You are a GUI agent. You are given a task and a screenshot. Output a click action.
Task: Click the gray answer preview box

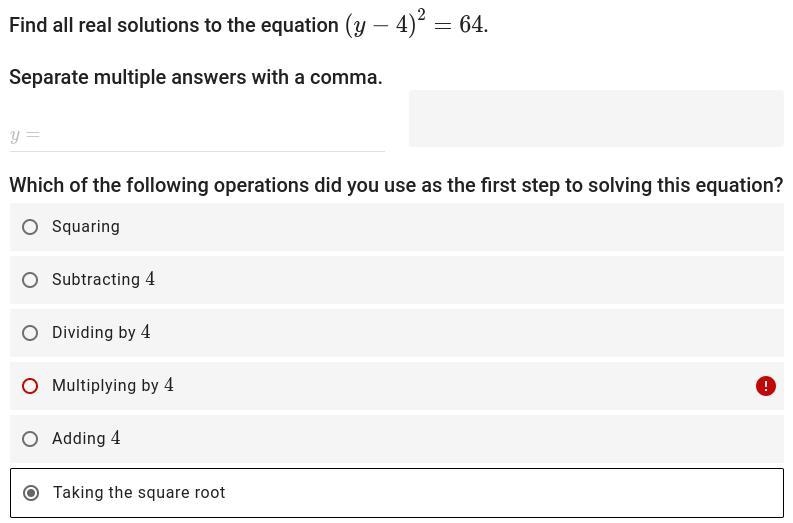596,119
